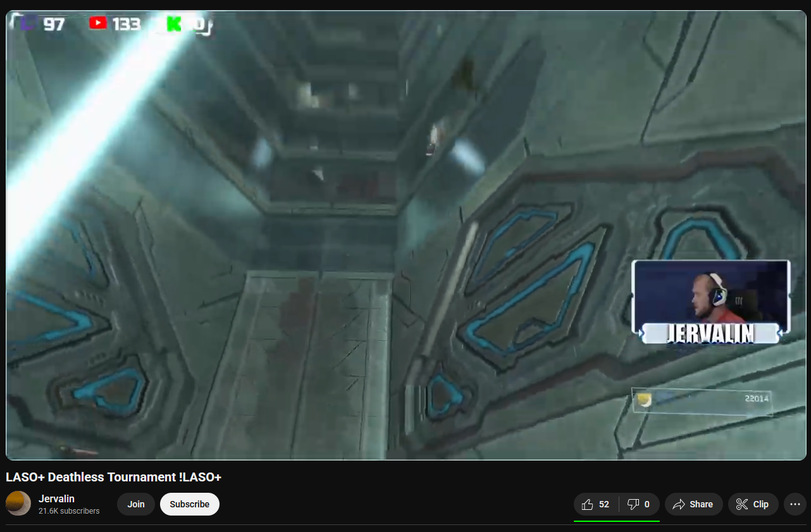Click the video title text
Screen dimensions: 811x532
coord(114,477)
